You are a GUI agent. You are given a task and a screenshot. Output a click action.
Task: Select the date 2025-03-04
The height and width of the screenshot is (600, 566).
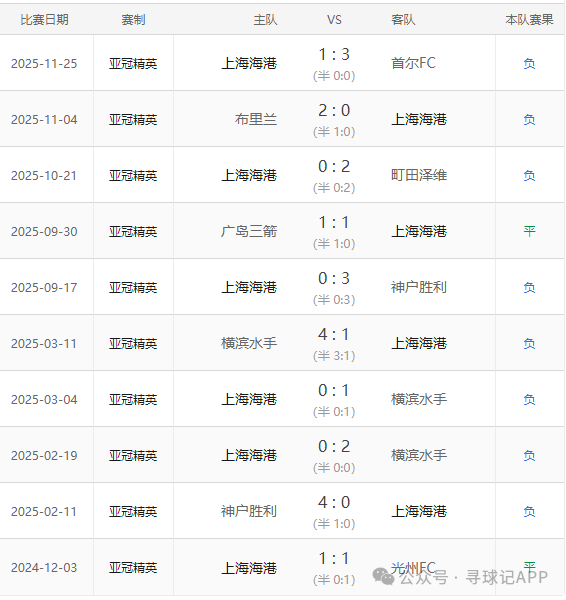click(44, 399)
